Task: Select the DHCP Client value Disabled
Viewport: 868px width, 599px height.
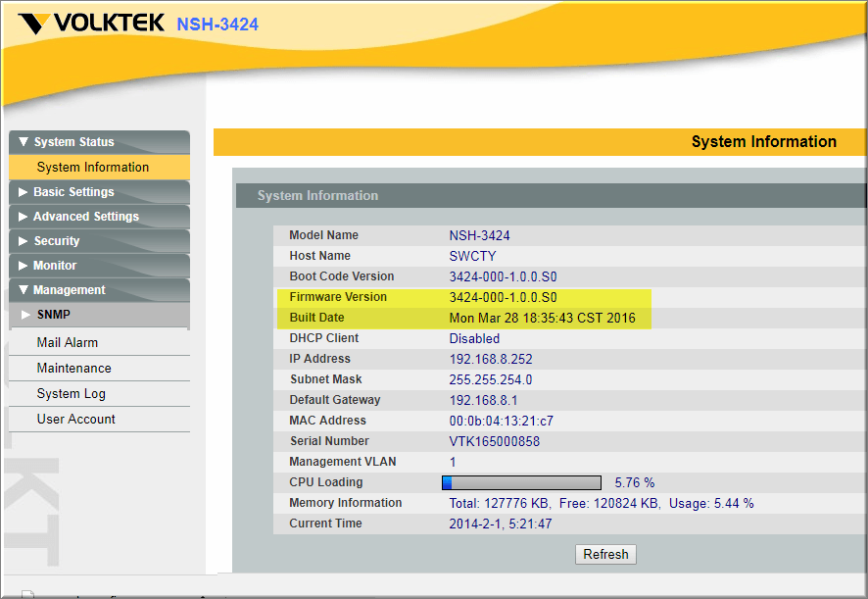Action: pyautogui.click(x=474, y=338)
